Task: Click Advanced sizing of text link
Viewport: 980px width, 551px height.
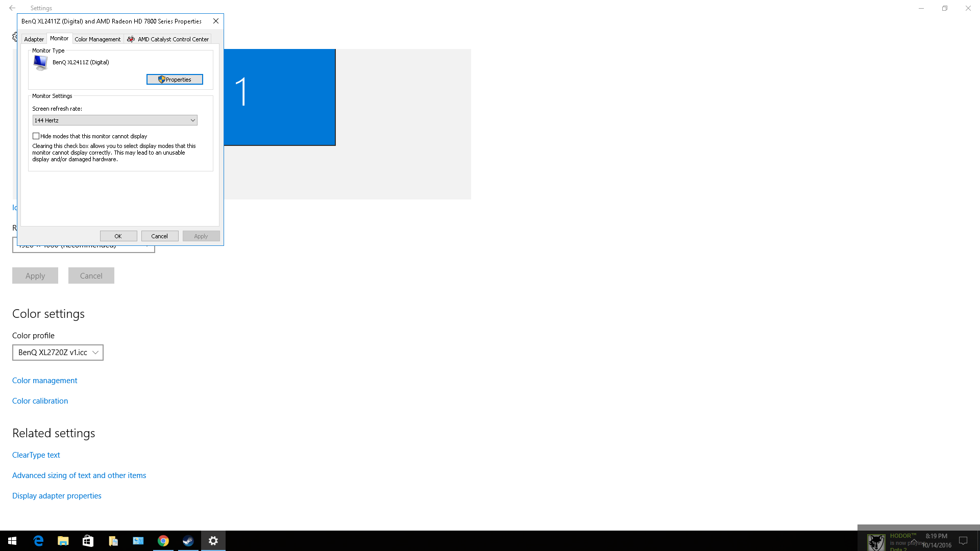Action: coord(79,475)
